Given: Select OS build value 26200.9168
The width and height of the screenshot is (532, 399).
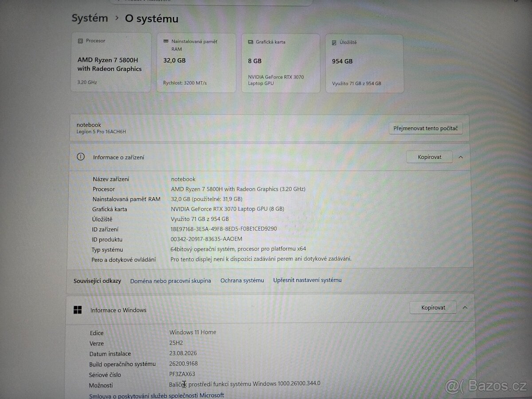Looking at the screenshot, I should click(184, 364).
